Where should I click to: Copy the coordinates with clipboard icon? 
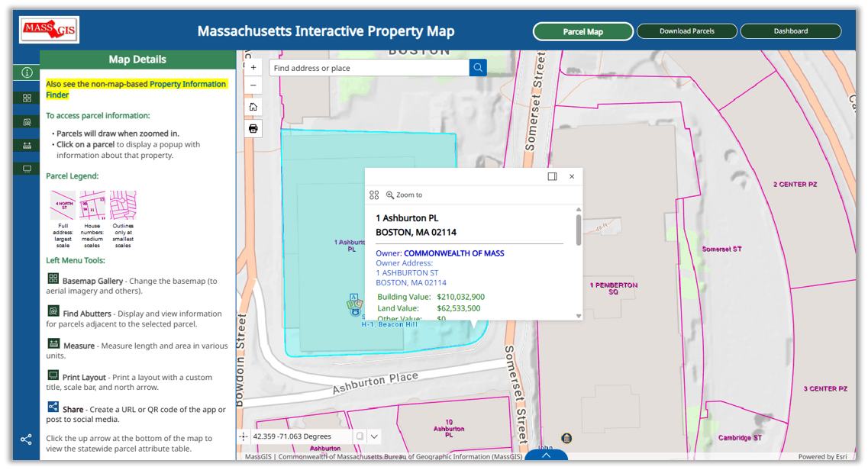tap(360, 436)
